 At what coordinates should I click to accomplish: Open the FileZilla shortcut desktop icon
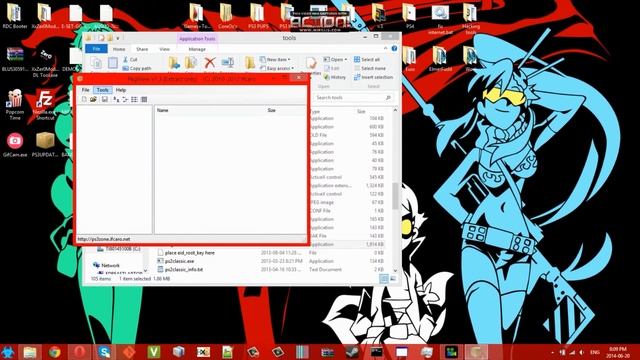pos(44,105)
